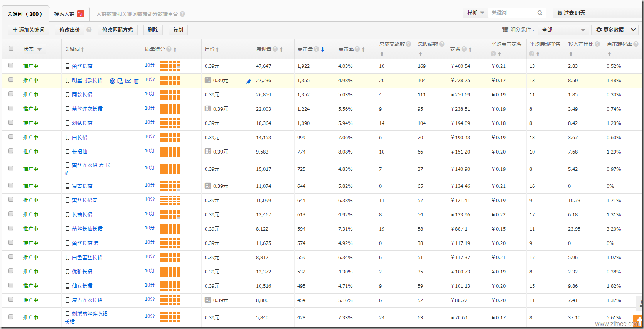Screen dimensions: 644x329
Task: Sort by 点击量 using the blue arrow
Action: (x=322, y=49)
